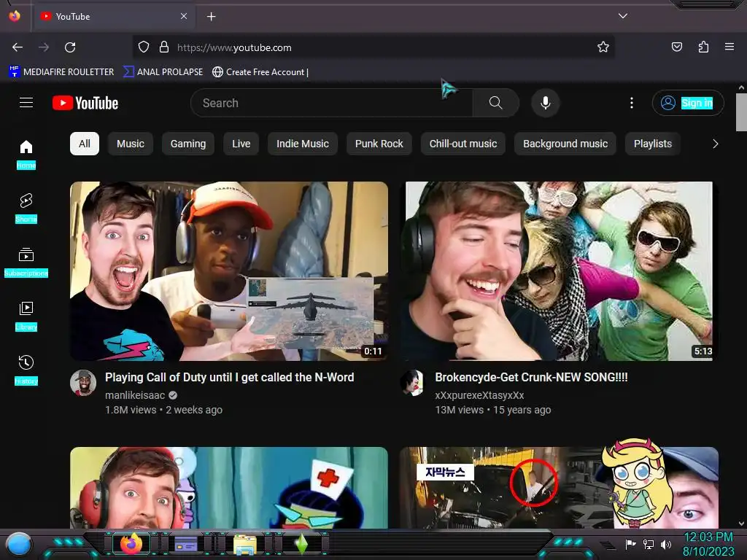
Task: Open Shorts from sidebar
Action: tap(26, 208)
